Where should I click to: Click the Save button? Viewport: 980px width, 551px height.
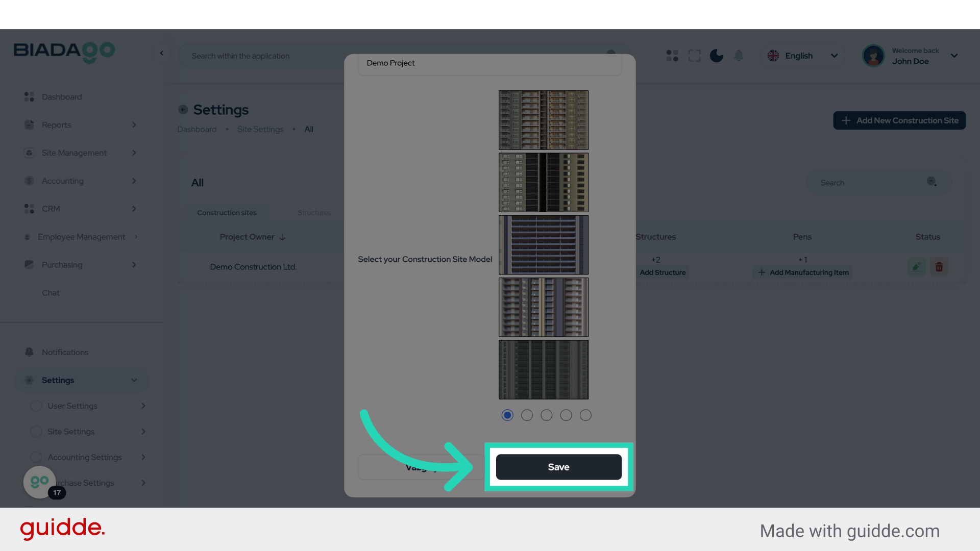point(558,467)
